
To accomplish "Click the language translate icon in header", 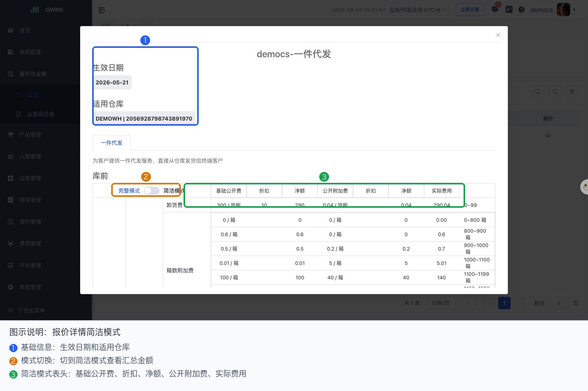I will [509, 10].
